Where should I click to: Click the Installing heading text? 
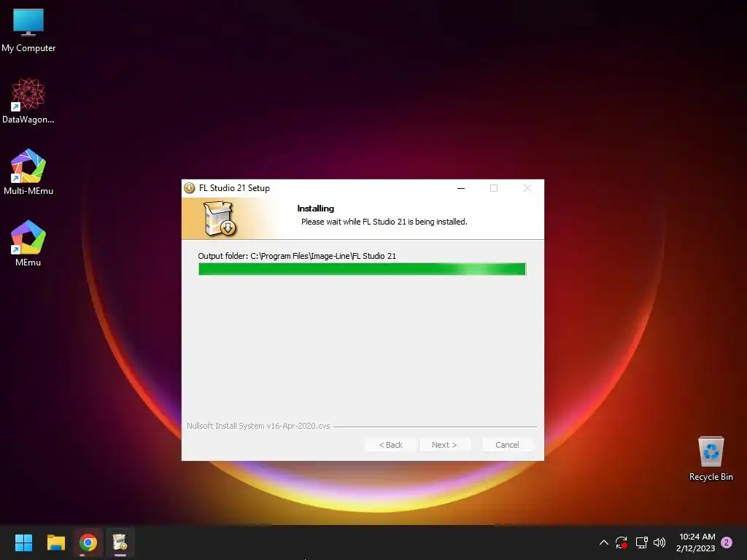[x=315, y=209]
